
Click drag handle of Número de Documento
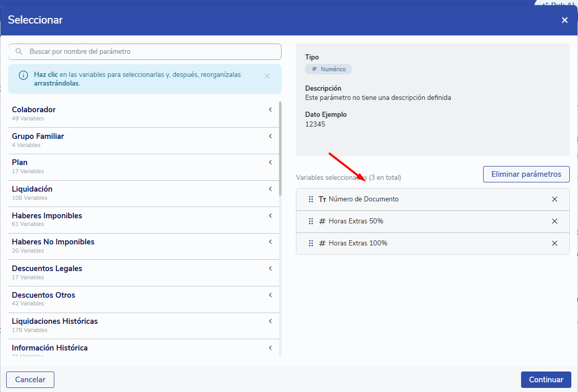(x=311, y=199)
